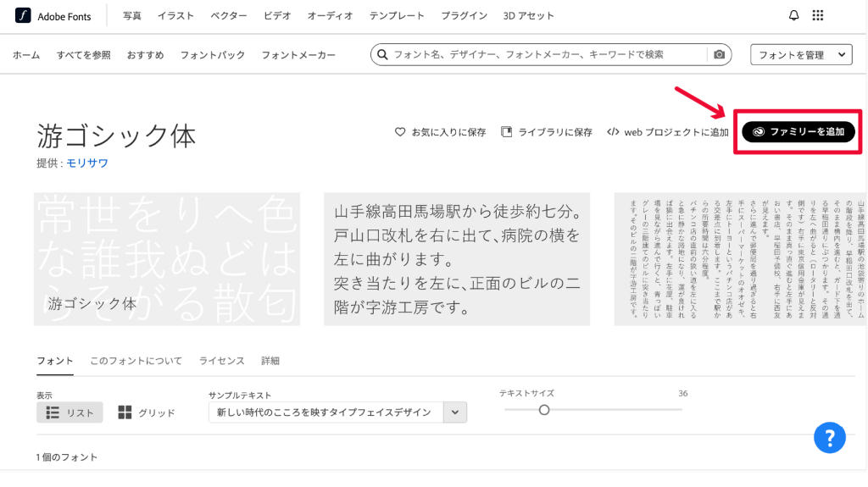Click the 游ゴシック体 page heading

116,136
